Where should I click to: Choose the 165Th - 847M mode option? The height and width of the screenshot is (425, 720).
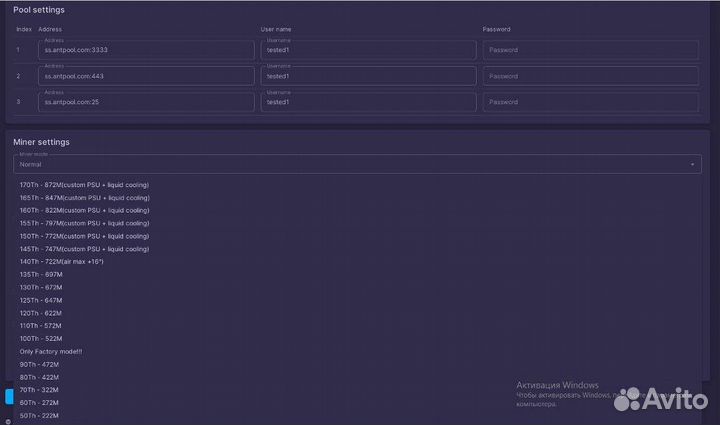click(x=84, y=198)
